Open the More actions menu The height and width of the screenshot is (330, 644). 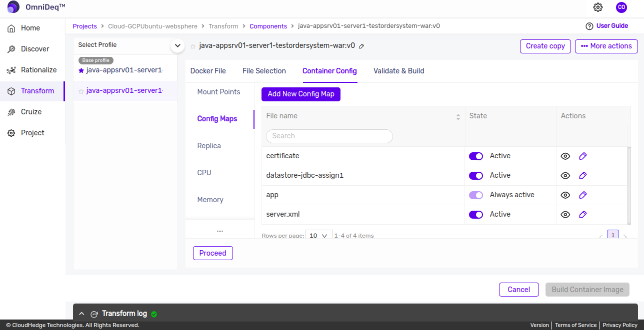click(606, 46)
